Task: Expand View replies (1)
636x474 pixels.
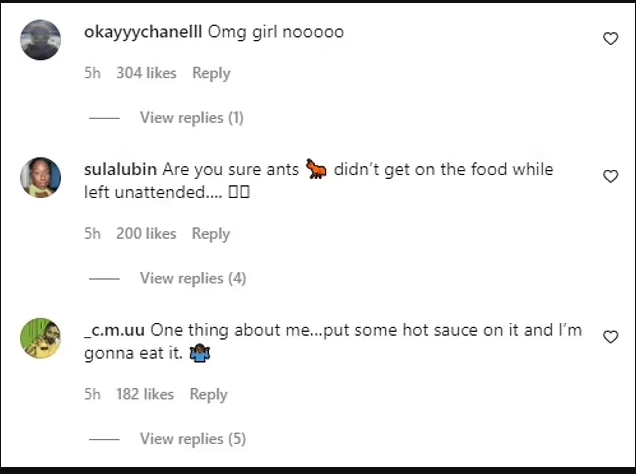Action: click(191, 118)
